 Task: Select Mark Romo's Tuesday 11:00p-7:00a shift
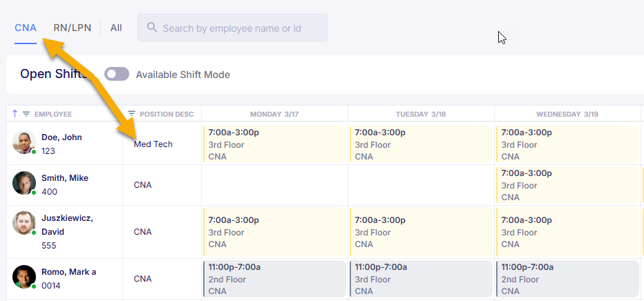click(x=421, y=279)
